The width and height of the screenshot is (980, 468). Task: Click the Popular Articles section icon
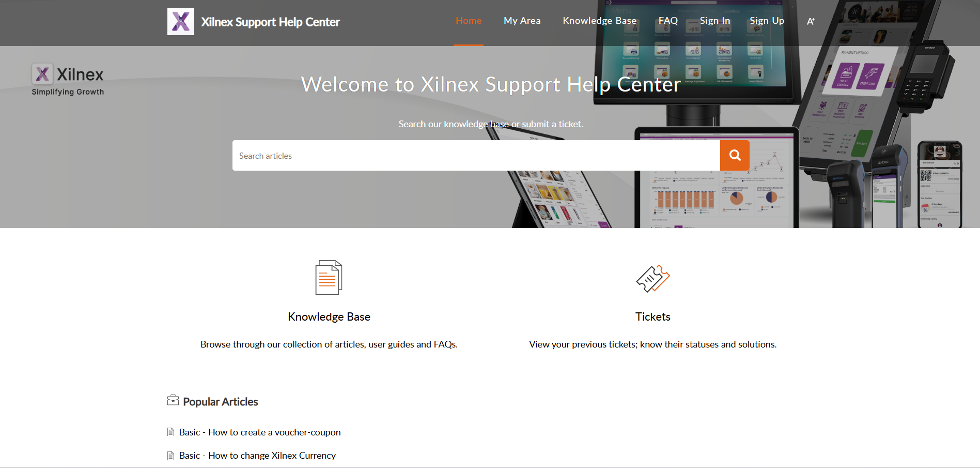[173, 400]
